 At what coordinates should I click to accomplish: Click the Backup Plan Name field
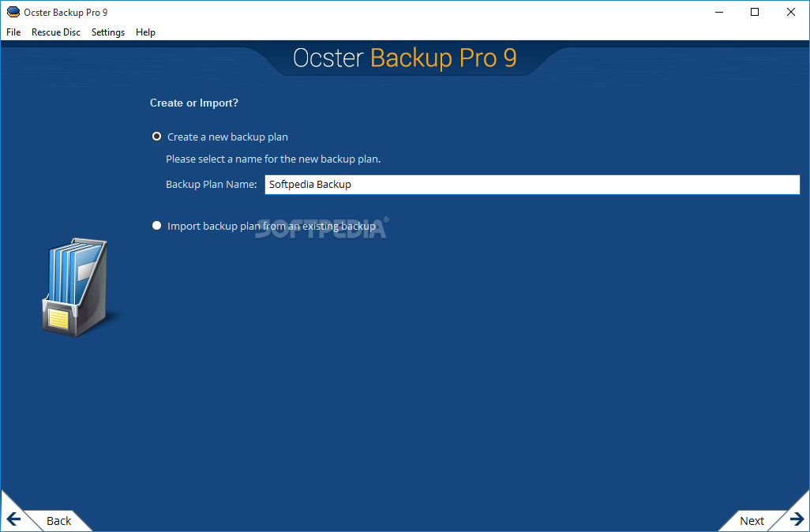[532, 185]
